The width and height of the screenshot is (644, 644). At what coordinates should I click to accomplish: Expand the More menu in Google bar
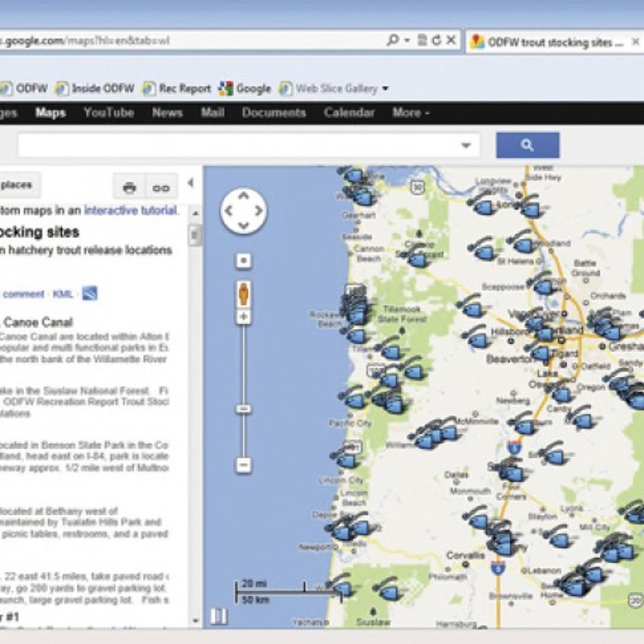click(x=411, y=113)
